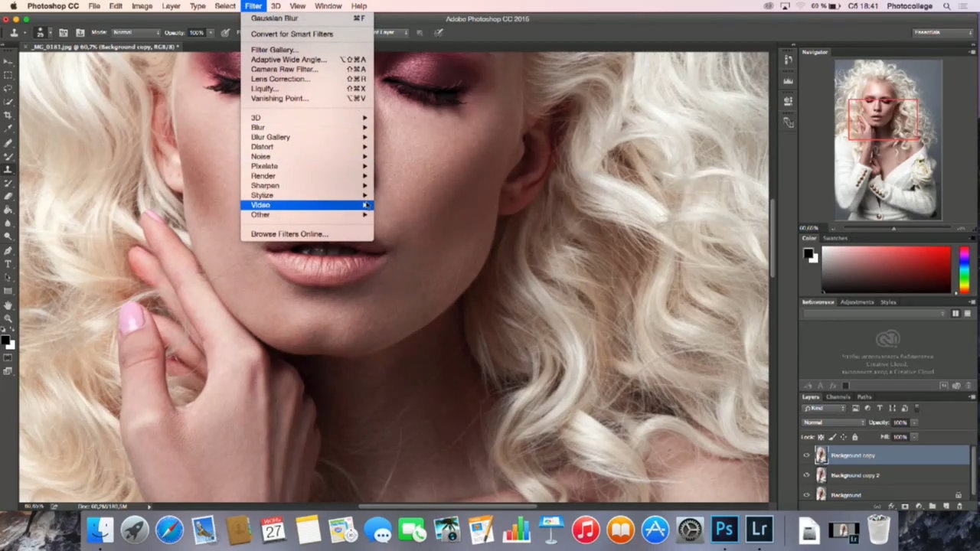Screen dimensions: 980x551
Task: Open the layer Opacity slider dropdown
Action: pyautogui.click(x=914, y=422)
